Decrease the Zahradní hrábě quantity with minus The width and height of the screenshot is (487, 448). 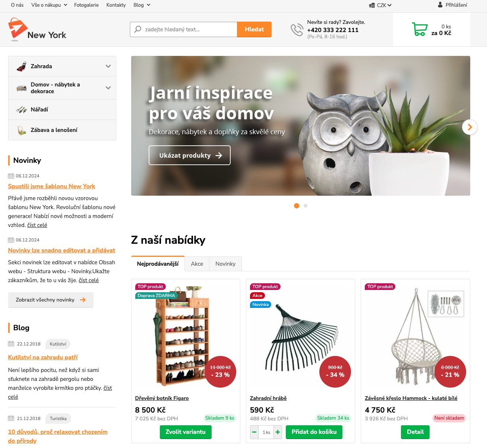click(254, 432)
